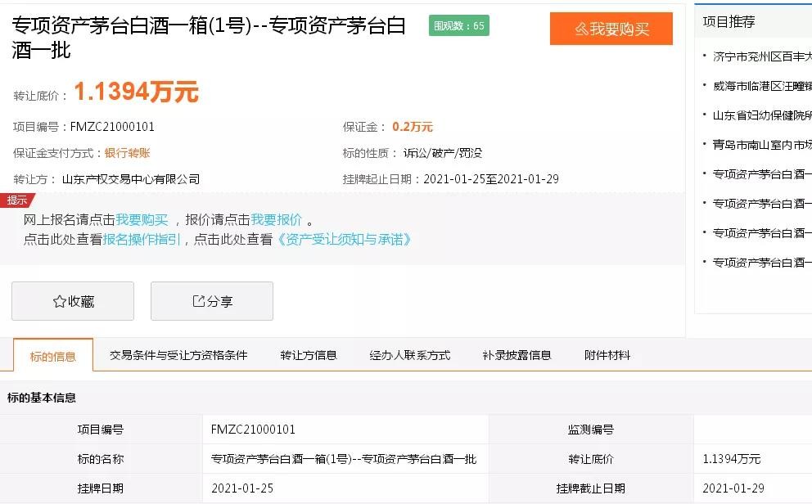812x504 pixels.
Task: Click the star icon on 收藏 button
Action: (x=59, y=301)
